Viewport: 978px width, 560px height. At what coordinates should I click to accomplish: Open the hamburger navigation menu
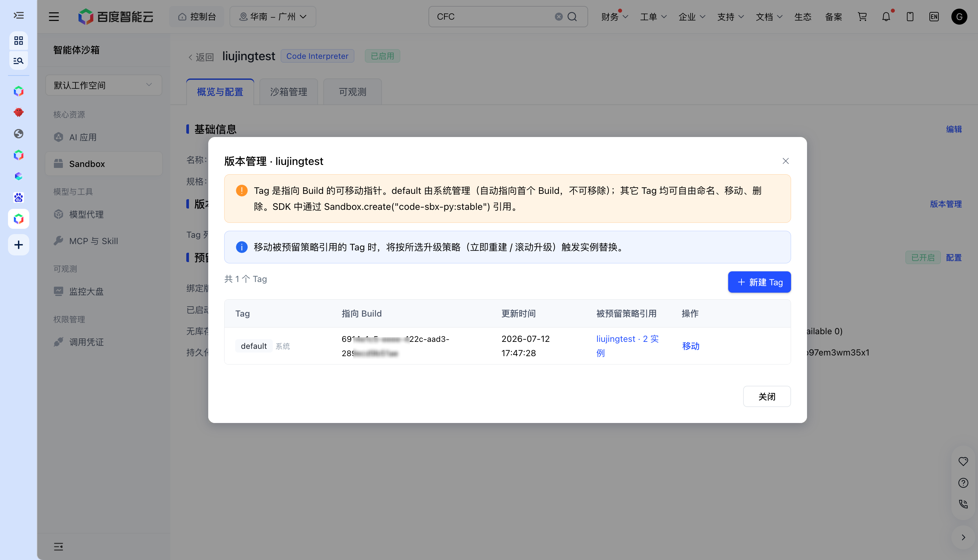pyautogui.click(x=54, y=17)
